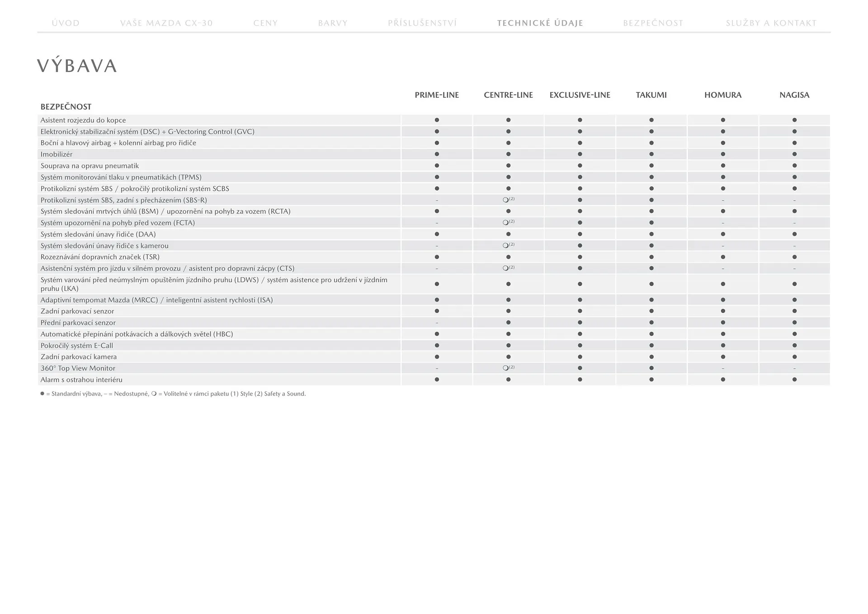This screenshot has width=868, height=614.
Task: Go to VAŠE MAZDA CX-30 section
Action: (166, 23)
